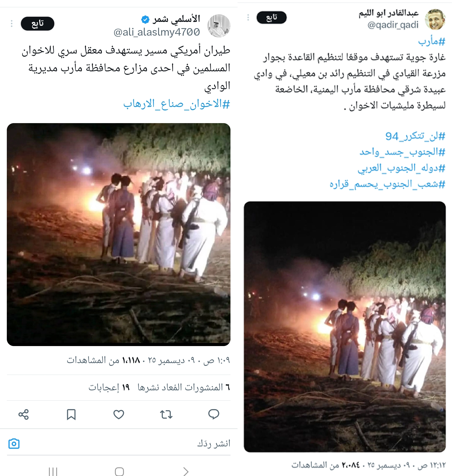457x476 pixels.
Task: Open the right tweet's attached photo
Action: pos(345,326)
